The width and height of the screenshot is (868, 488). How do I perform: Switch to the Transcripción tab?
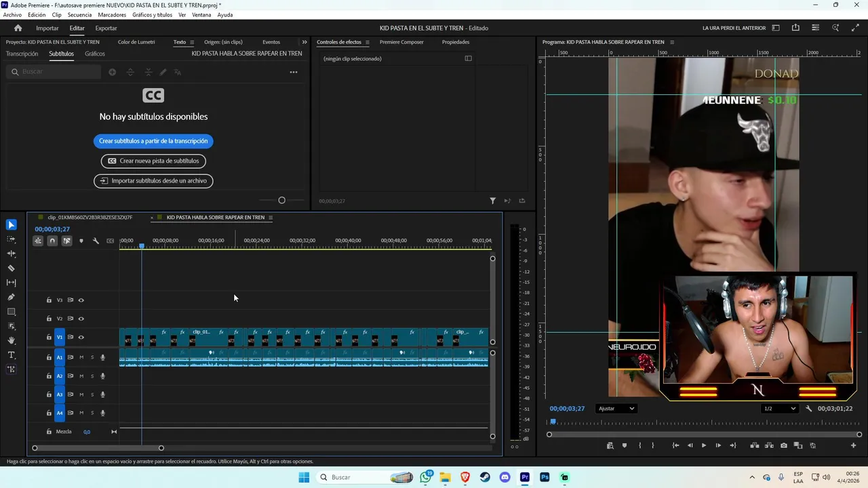click(x=22, y=54)
